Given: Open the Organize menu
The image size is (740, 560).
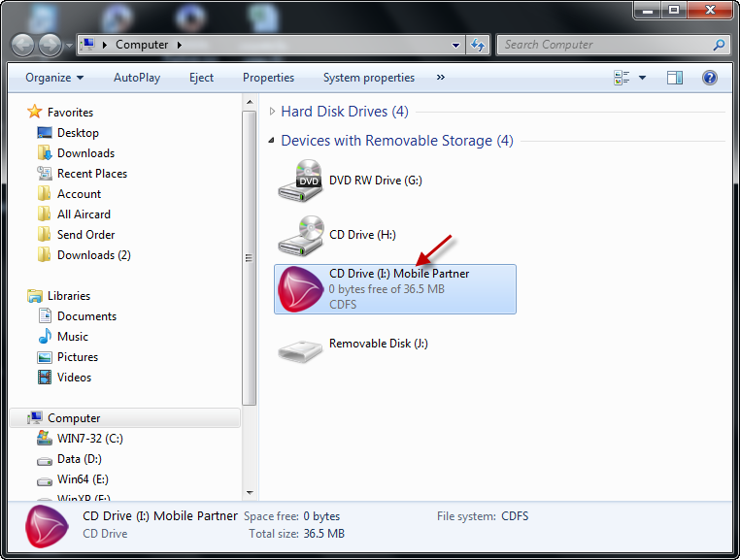Looking at the screenshot, I should [54, 78].
